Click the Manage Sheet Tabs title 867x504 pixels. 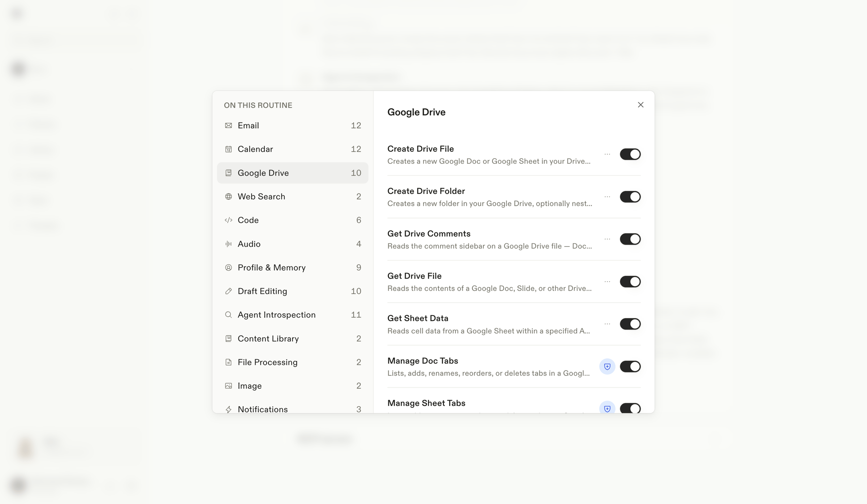click(426, 403)
